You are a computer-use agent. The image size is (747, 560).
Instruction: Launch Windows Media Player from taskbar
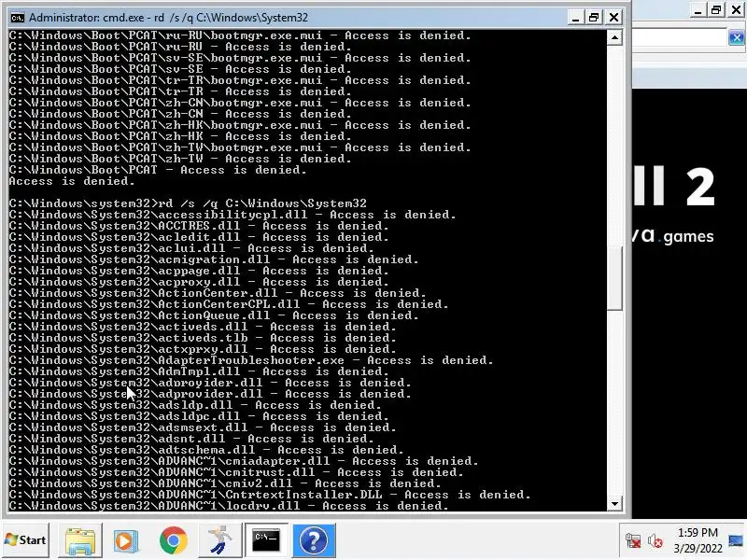pos(126,540)
